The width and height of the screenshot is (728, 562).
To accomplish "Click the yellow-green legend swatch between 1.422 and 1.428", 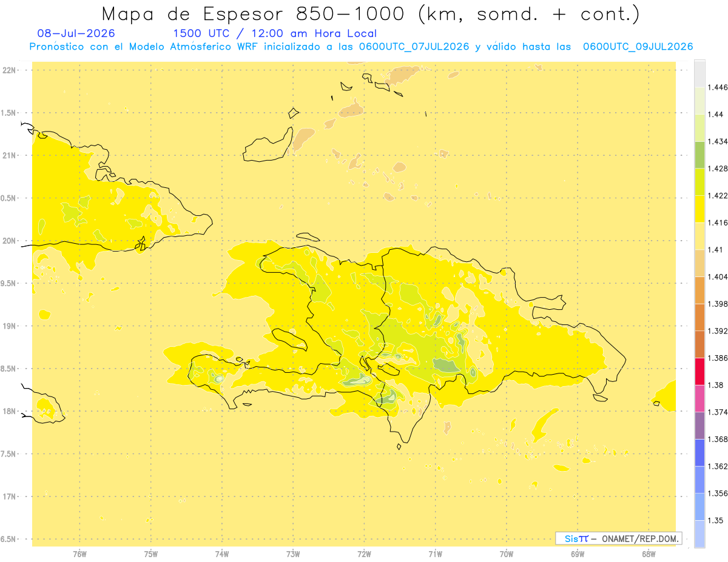I will click(x=699, y=182).
